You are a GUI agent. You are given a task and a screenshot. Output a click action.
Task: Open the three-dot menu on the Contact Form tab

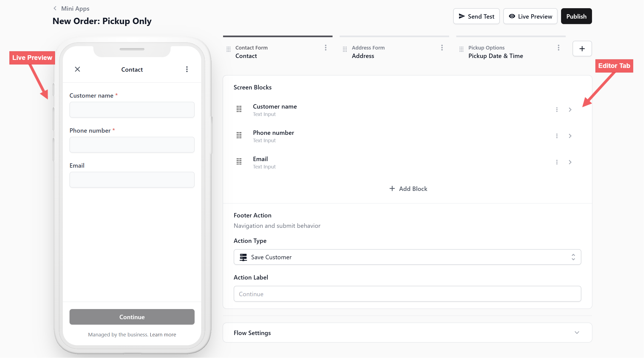click(325, 48)
